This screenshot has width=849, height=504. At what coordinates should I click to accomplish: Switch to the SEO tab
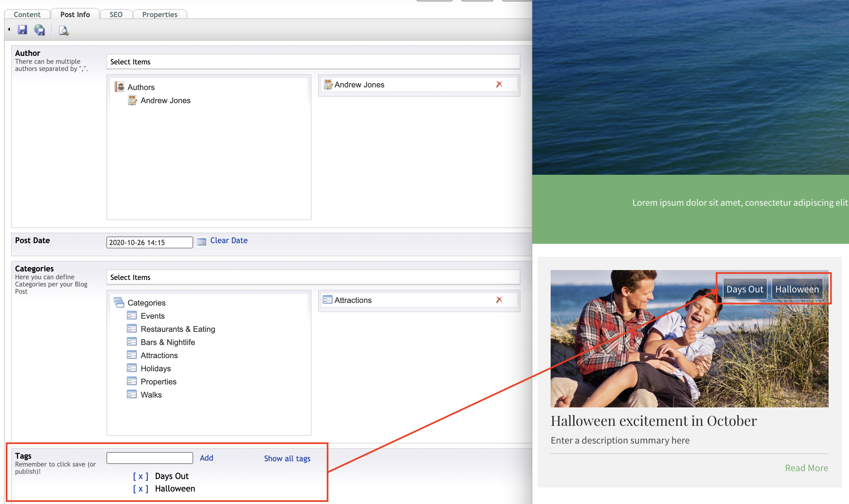click(x=116, y=14)
